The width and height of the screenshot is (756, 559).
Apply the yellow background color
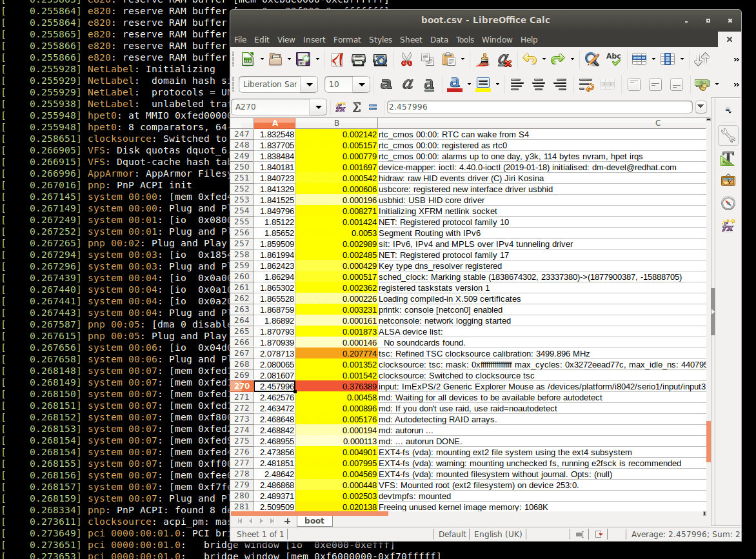[x=483, y=84]
